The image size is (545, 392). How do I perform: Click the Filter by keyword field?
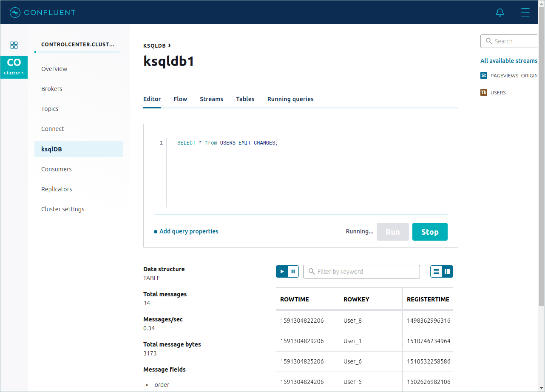coord(361,272)
